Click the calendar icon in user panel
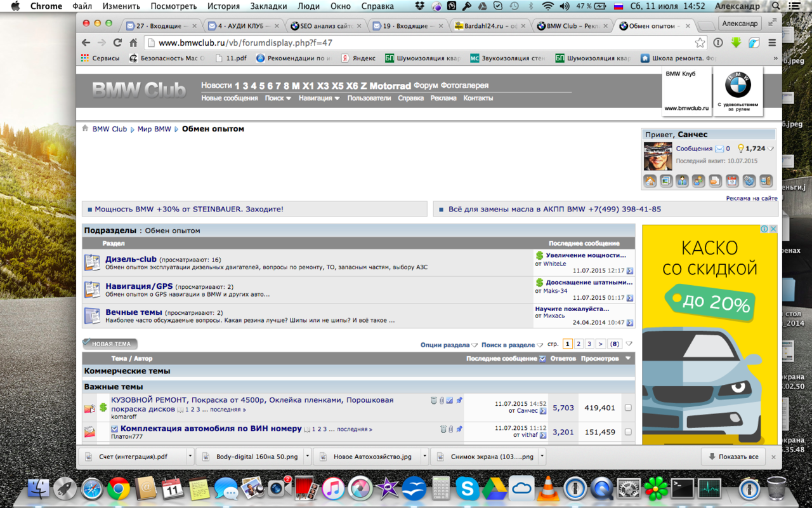This screenshot has height=508, width=812. click(x=732, y=181)
